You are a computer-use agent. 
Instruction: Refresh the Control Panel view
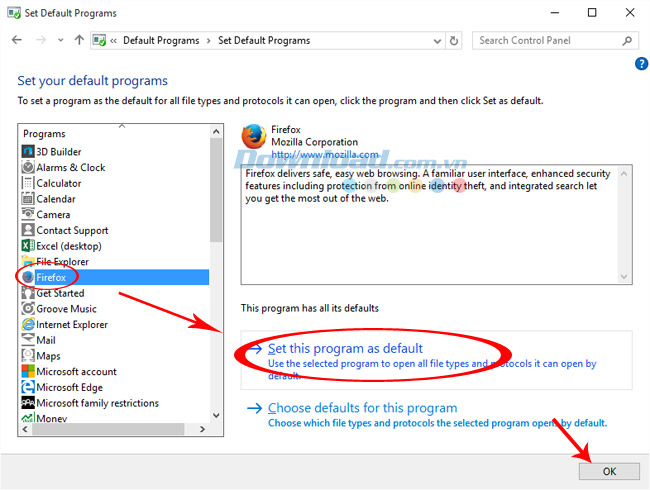(x=454, y=41)
